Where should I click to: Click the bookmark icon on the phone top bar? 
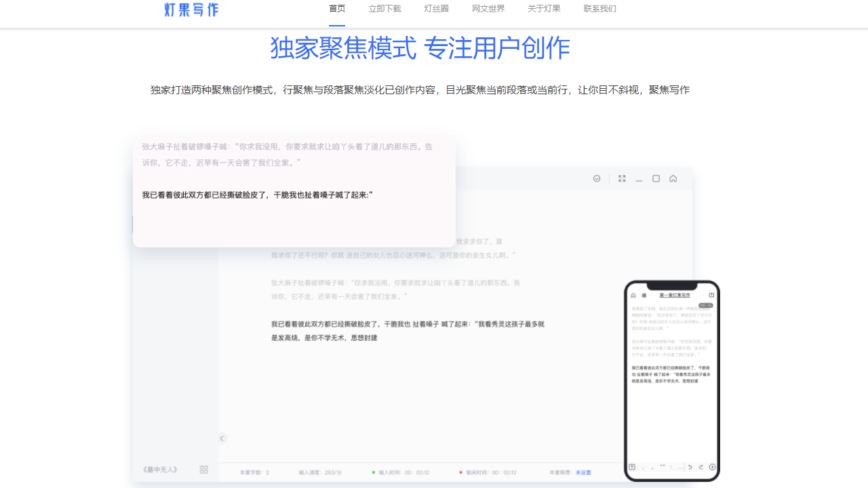711,295
